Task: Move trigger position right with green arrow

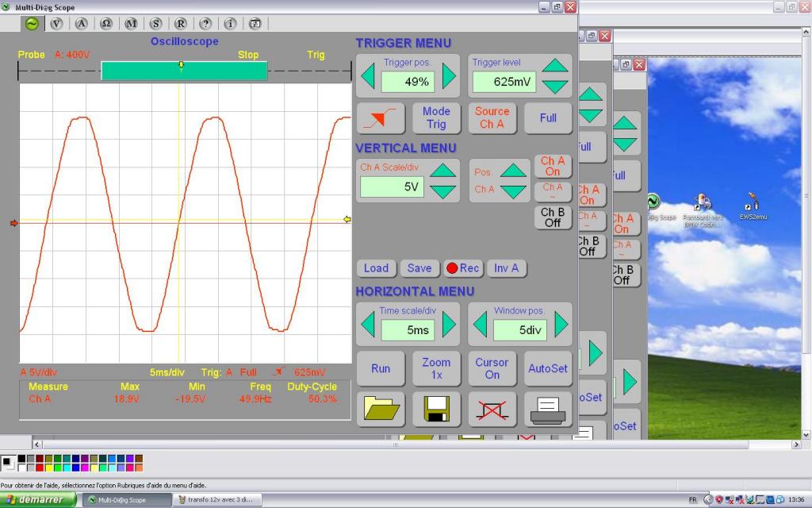Action: click(x=449, y=76)
